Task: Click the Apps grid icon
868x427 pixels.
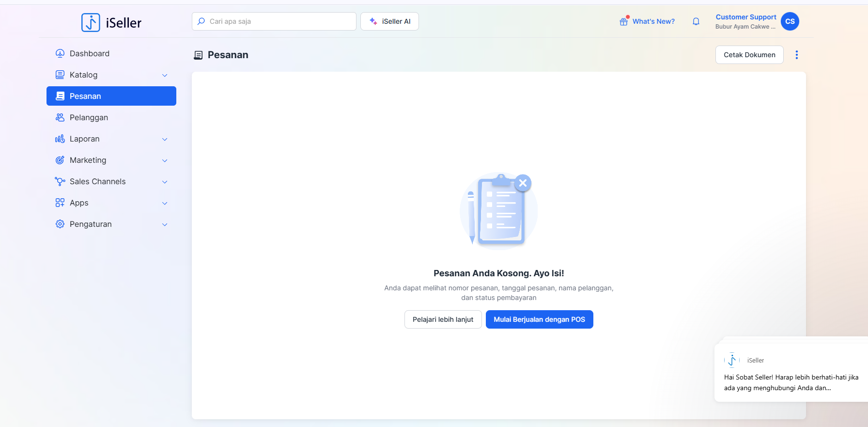Action: [60, 203]
